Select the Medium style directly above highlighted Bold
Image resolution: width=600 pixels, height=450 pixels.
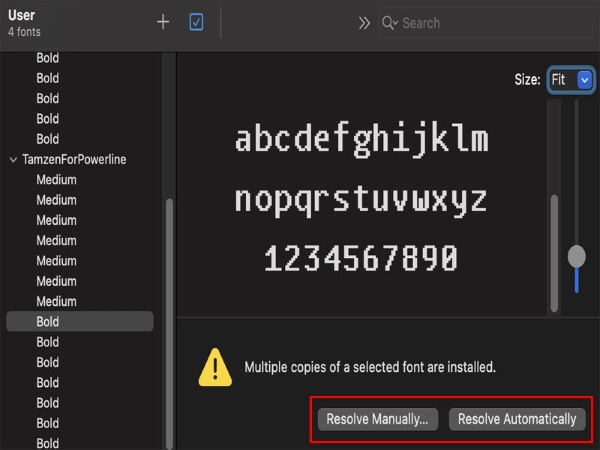coord(56,302)
